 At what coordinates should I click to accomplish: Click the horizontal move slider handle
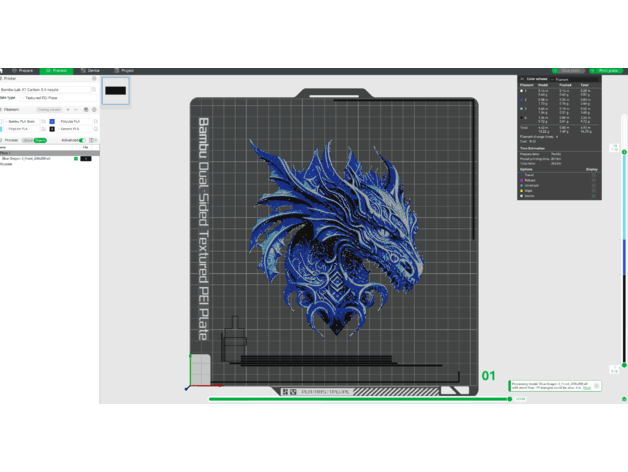pos(509,399)
